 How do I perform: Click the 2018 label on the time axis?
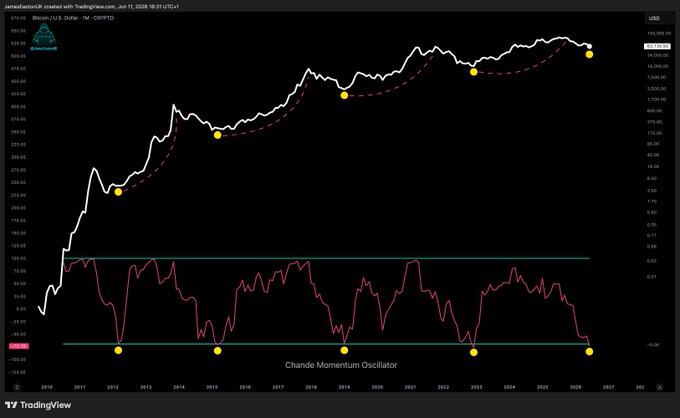(311, 387)
